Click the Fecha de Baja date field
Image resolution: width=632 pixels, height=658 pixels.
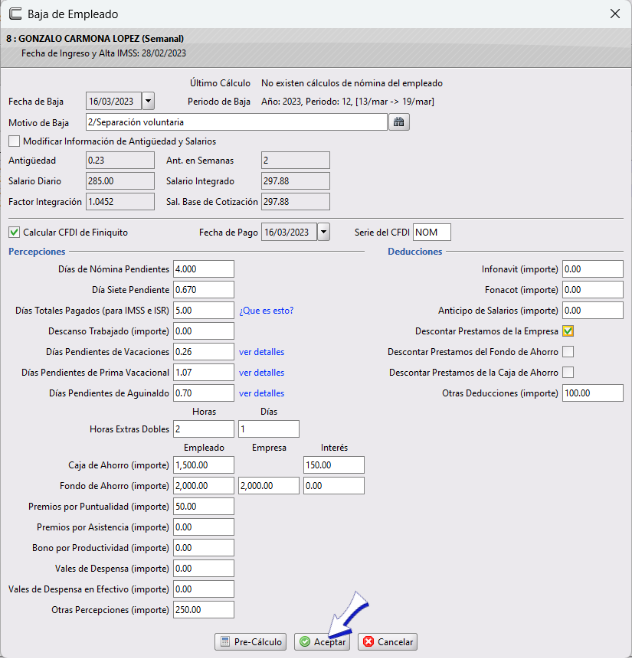pos(114,101)
